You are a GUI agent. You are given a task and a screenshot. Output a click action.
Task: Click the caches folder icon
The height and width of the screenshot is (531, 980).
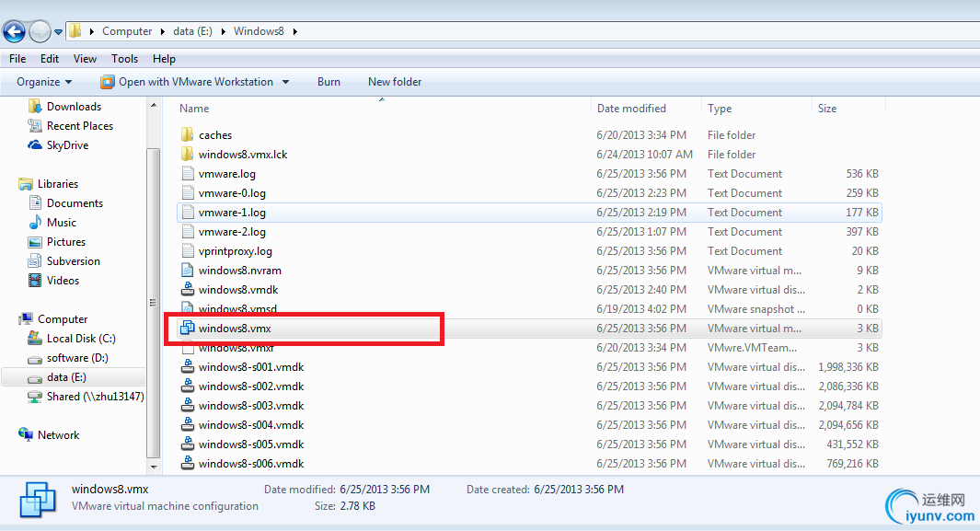pos(188,135)
